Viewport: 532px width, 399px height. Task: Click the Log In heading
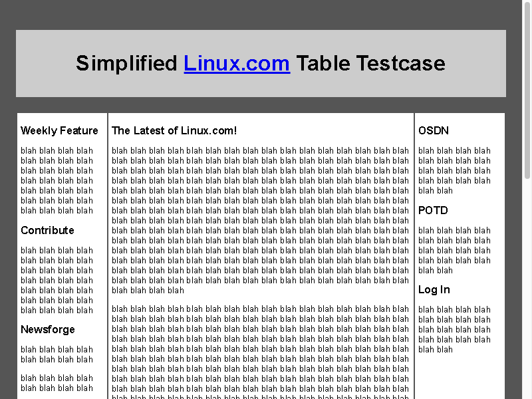434,290
